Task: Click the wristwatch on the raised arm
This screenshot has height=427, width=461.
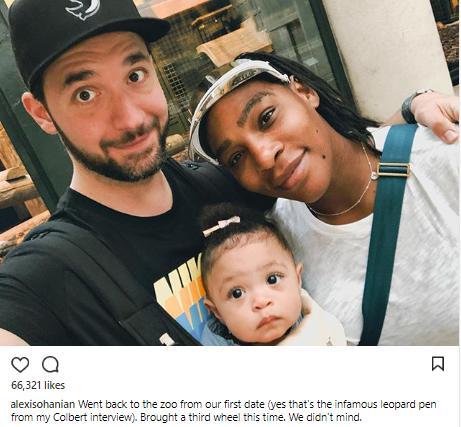Action: pyautogui.click(x=413, y=107)
